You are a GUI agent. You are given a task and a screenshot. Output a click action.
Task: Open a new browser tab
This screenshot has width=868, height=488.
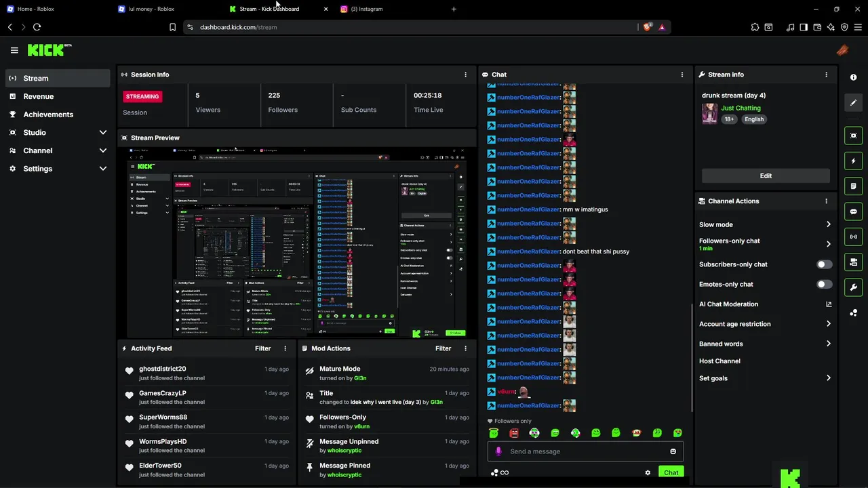tap(454, 9)
